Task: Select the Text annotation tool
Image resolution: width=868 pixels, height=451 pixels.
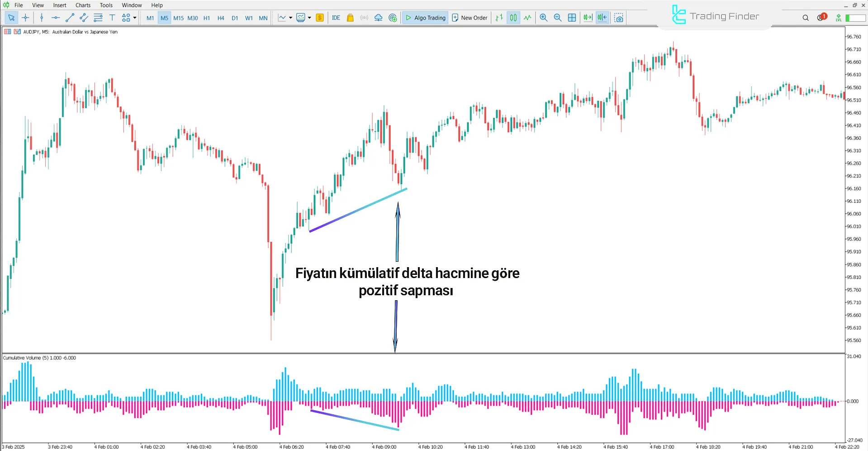Action: 112,18
